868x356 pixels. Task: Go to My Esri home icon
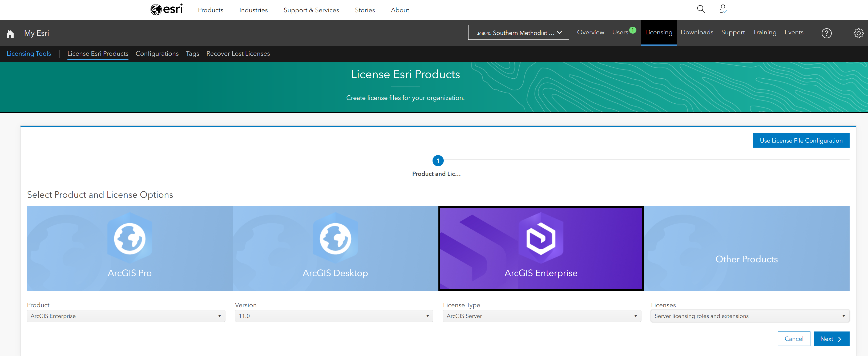click(x=10, y=33)
